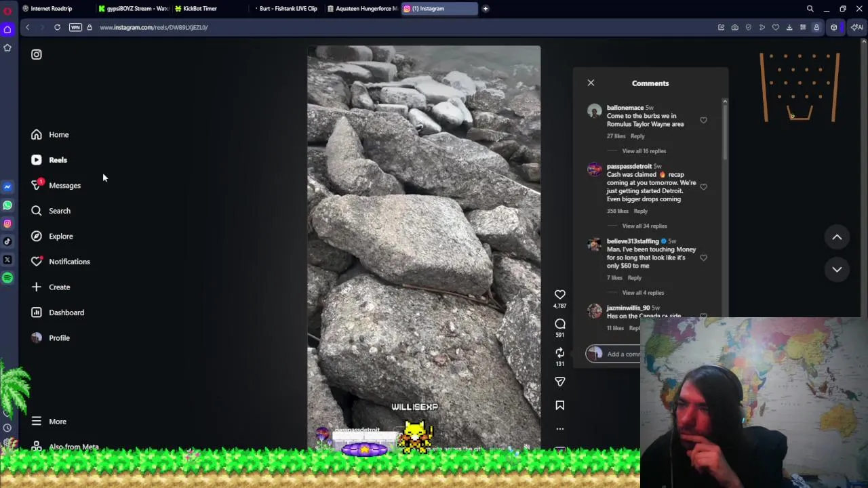This screenshot has height=488, width=868.
Task: Open WhatsApp in Opera sidebar
Action: (x=7, y=205)
